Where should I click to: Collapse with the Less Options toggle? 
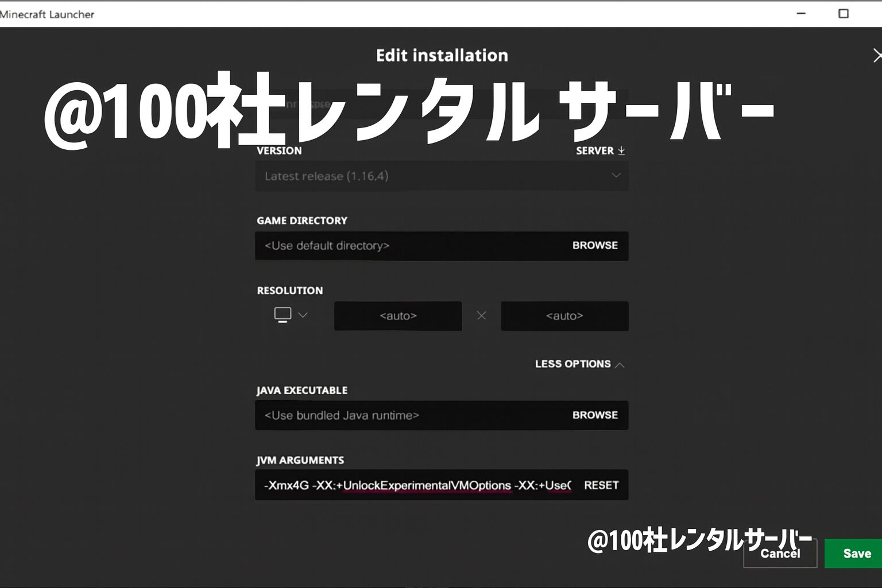click(x=579, y=364)
